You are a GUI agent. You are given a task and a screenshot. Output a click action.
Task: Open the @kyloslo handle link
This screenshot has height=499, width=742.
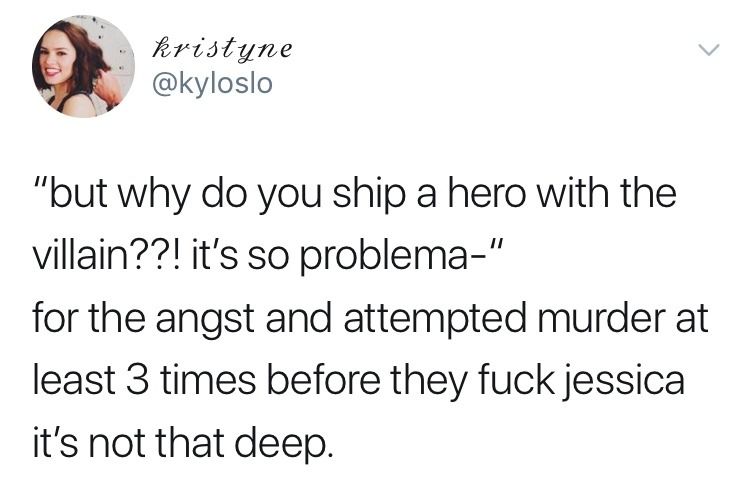click(212, 83)
